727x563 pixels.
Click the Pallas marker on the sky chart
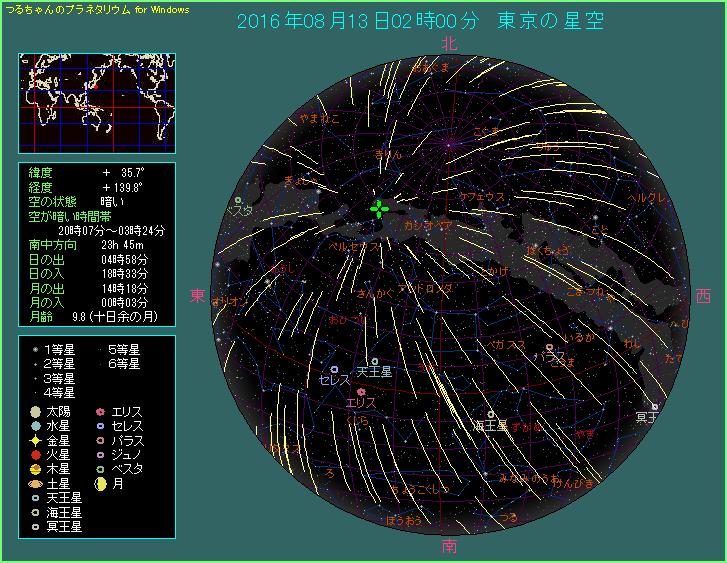549,346
